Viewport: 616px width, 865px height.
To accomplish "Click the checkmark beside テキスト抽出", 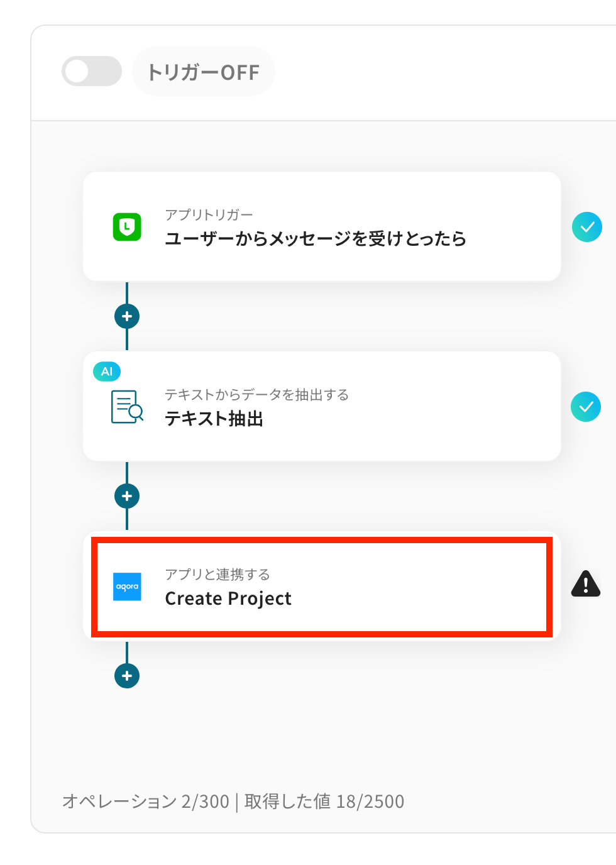I will coord(585,407).
